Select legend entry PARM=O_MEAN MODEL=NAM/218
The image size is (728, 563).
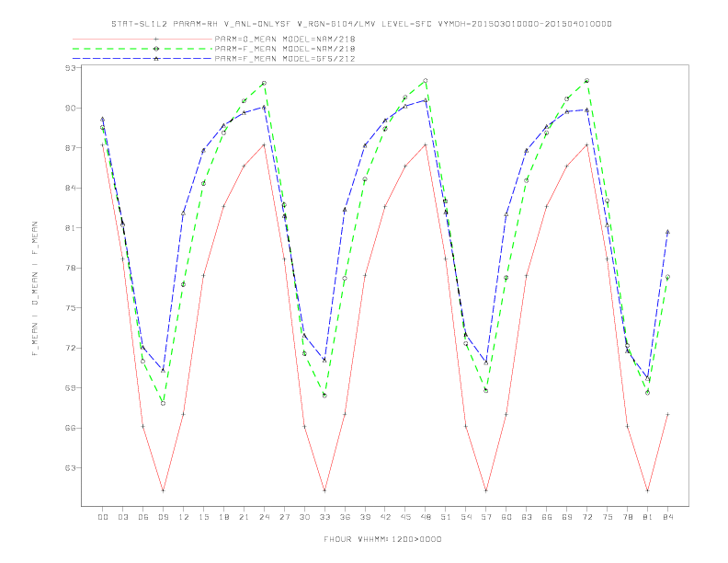(x=285, y=39)
